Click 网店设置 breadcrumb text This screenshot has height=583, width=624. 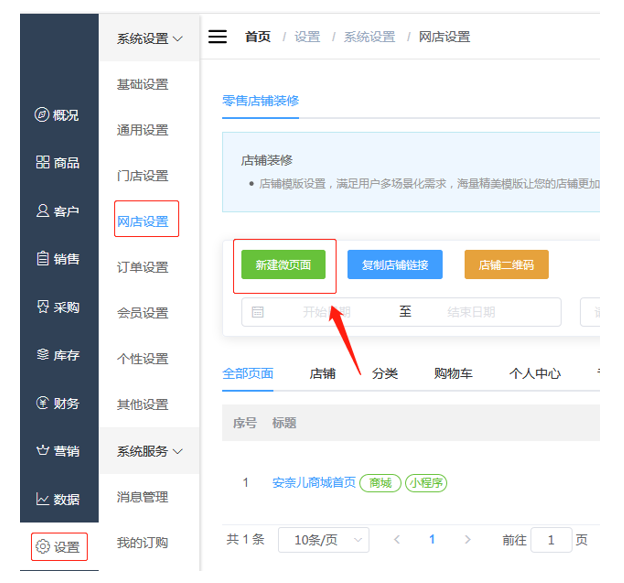(444, 37)
